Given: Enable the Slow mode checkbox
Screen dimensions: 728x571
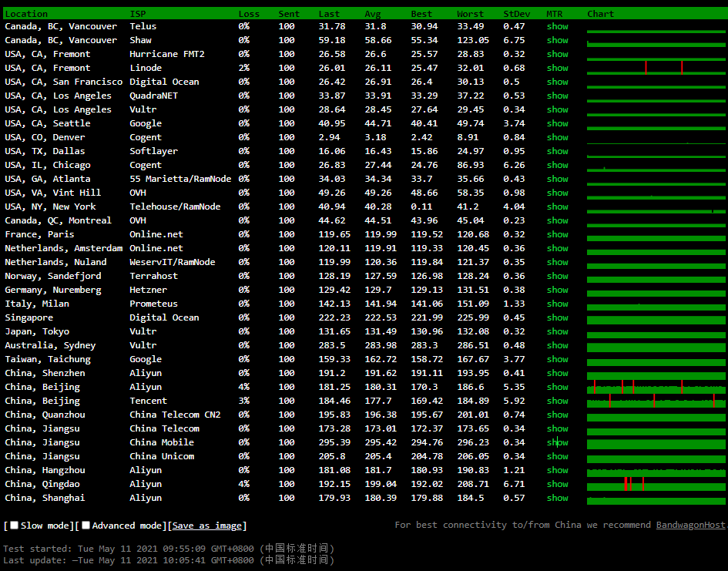Looking at the screenshot, I should click(x=15, y=525).
